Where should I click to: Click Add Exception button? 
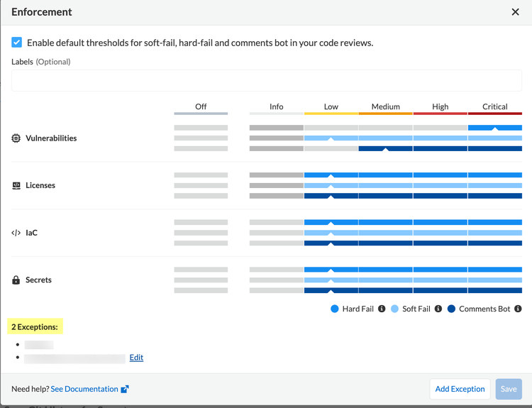click(x=460, y=389)
